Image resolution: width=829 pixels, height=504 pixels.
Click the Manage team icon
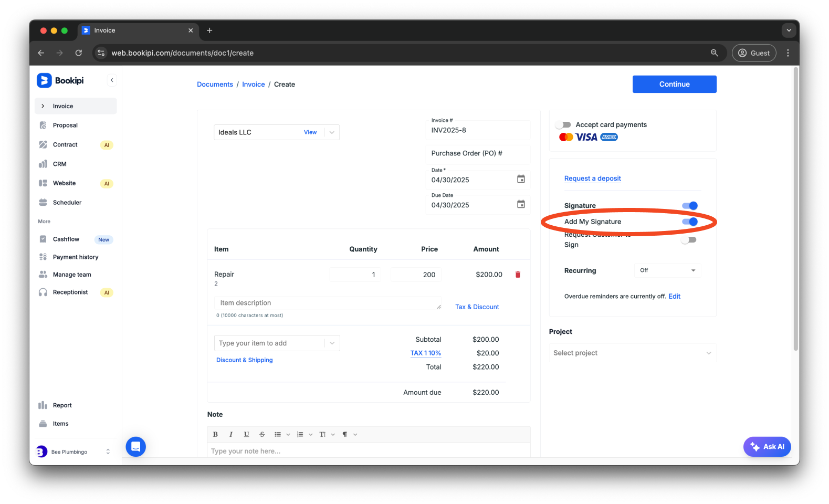click(43, 275)
